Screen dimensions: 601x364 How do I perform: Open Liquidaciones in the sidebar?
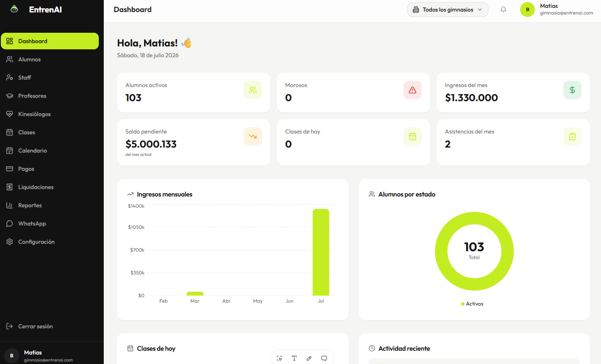pyautogui.click(x=50, y=187)
